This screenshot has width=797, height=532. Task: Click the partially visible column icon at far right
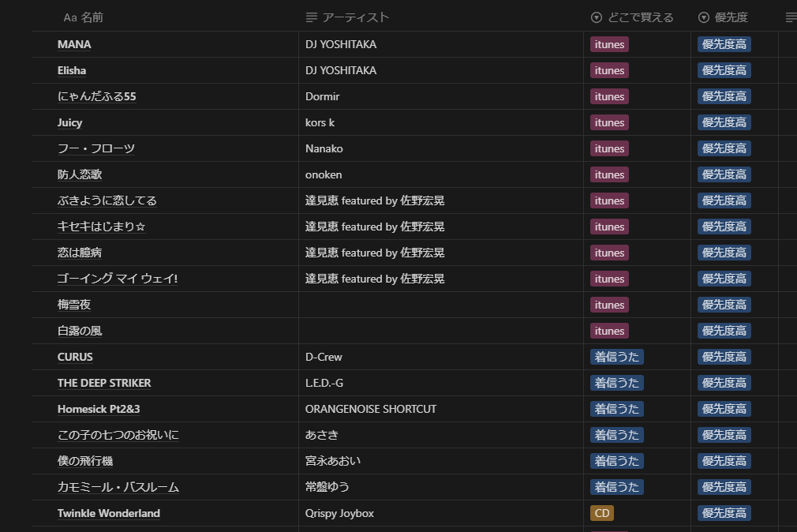coord(791,17)
